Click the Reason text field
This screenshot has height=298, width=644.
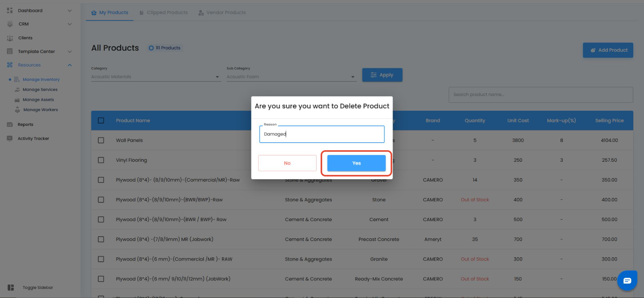coord(321,134)
